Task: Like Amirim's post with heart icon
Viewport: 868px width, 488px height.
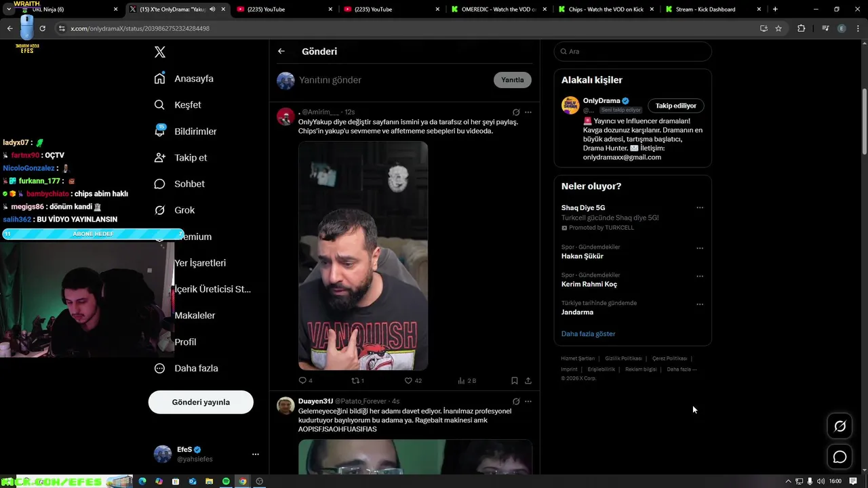Action: [x=408, y=381]
